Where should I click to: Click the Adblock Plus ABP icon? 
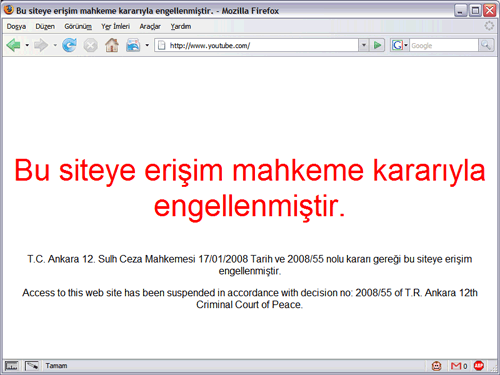point(479,366)
